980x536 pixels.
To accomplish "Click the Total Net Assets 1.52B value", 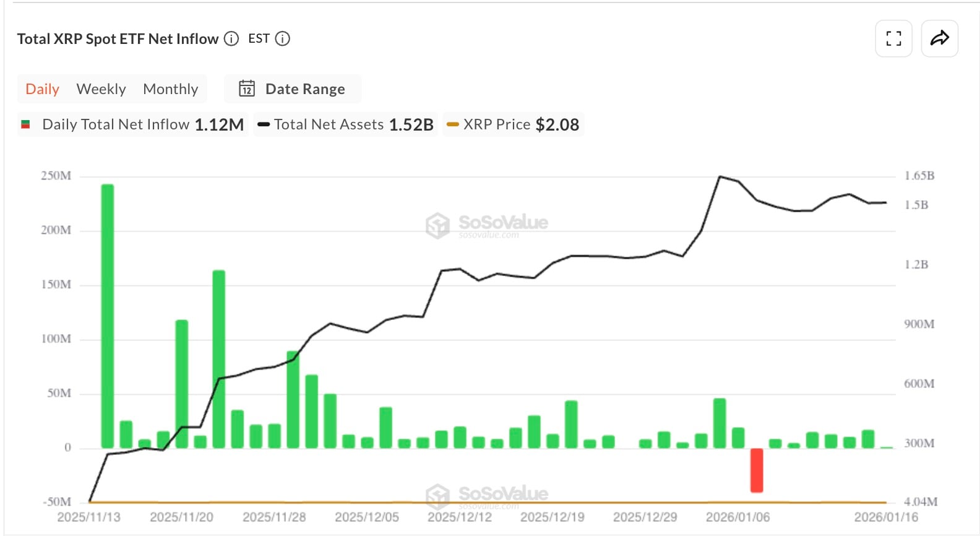I will coord(410,124).
